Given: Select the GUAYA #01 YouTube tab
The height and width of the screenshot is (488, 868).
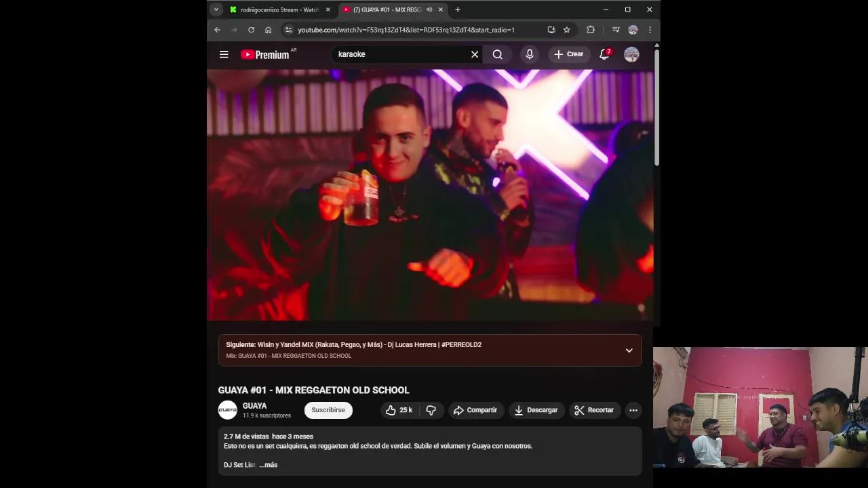Looking at the screenshot, I should click(x=387, y=9).
